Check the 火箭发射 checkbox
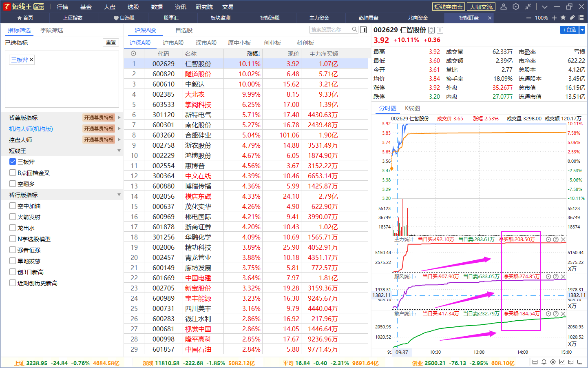This screenshot has width=588, height=368. click(x=13, y=217)
